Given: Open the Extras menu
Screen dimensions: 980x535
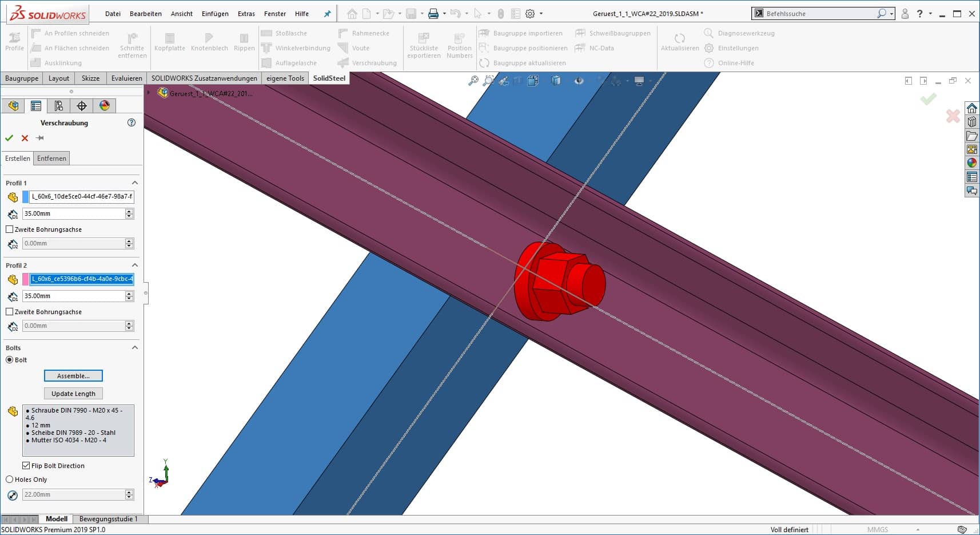Looking at the screenshot, I should click(x=246, y=14).
